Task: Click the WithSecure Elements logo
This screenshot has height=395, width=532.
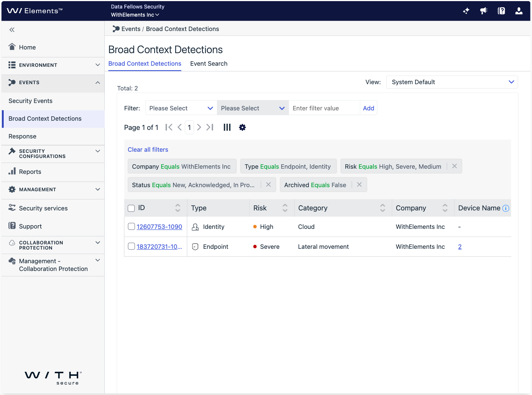Action: tap(35, 11)
